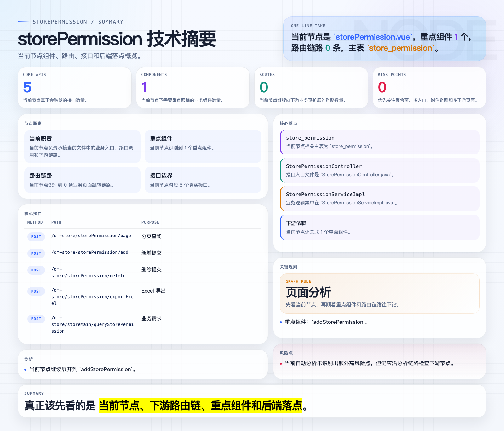The image size is (504, 431).
Task: Click the 当前职责 card
Action: [83, 147]
